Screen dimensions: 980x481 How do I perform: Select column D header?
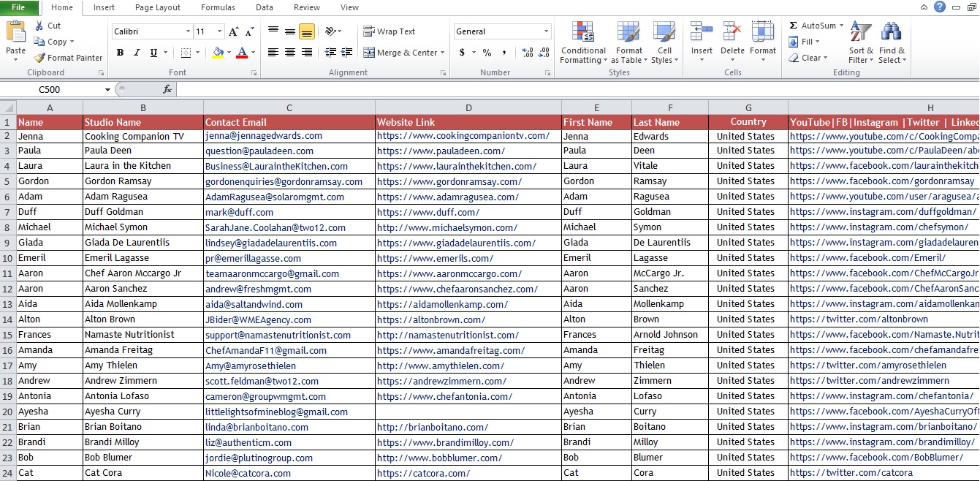pyautogui.click(x=468, y=107)
